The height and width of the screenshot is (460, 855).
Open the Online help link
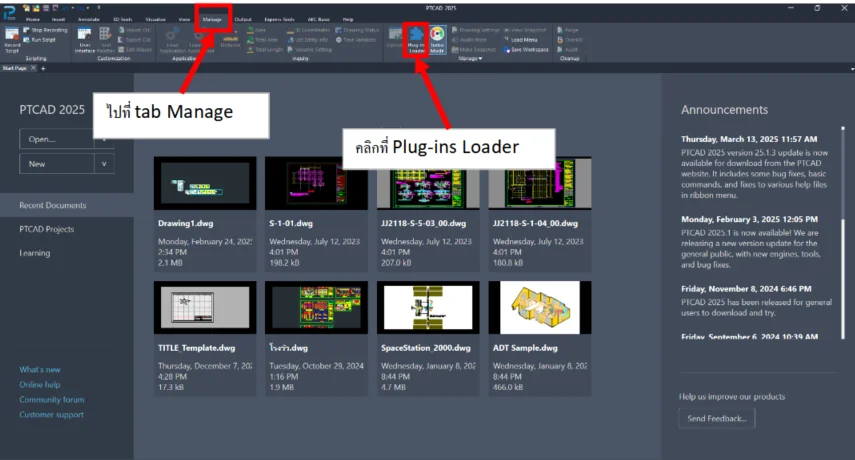click(x=40, y=385)
